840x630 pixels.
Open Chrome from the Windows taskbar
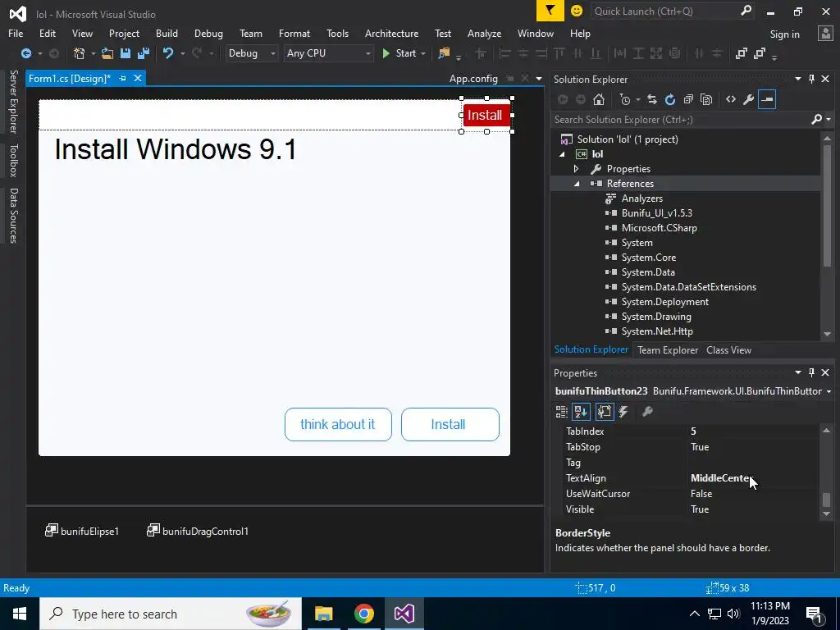363,614
